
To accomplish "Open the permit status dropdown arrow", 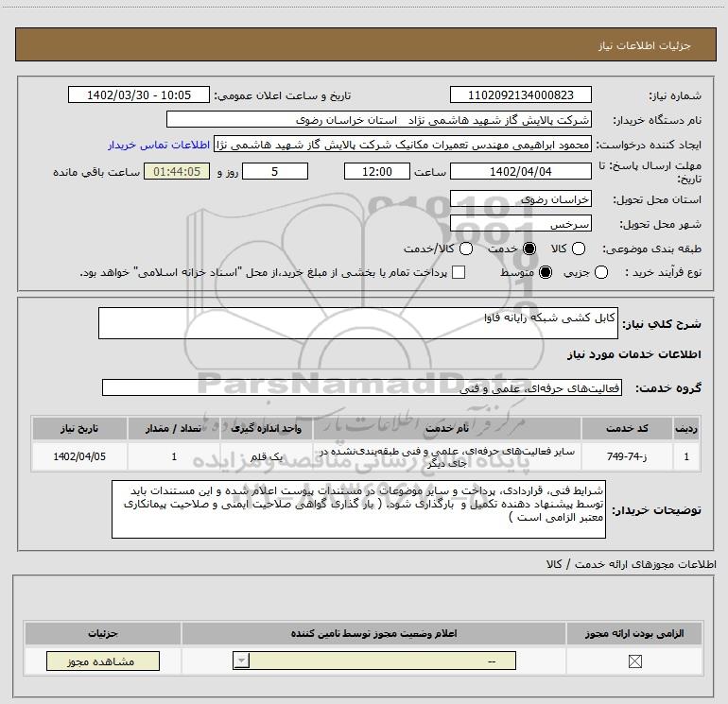I will (x=241, y=661).
